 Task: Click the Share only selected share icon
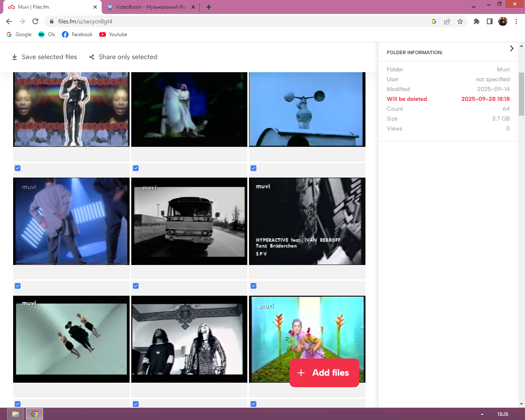pos(92,57)
